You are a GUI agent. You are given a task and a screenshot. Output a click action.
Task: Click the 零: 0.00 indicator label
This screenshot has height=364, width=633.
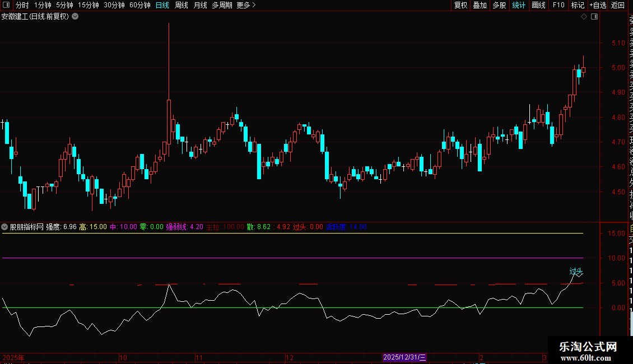[x=152, y=227]
